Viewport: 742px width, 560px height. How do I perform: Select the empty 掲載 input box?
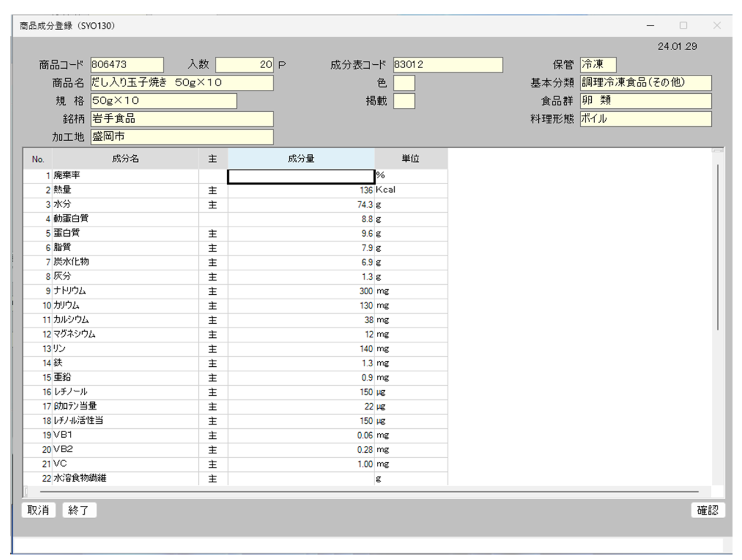click(x=404, y=101)
